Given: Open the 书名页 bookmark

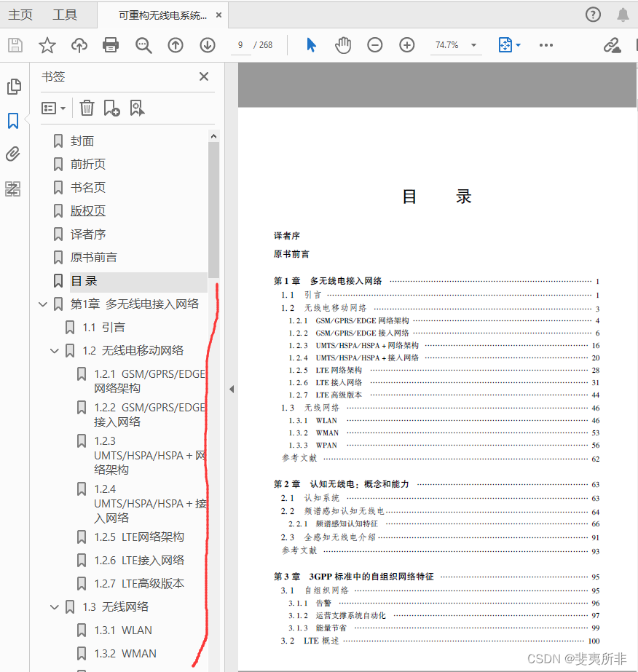Looking at the screenshot, I should [88, 187].
